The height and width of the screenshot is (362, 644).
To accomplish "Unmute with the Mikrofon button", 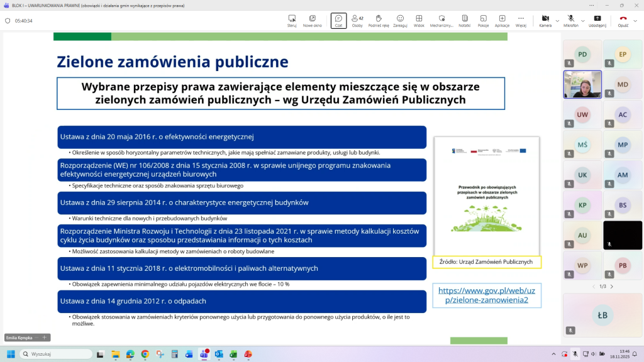I will pos(570,21).
